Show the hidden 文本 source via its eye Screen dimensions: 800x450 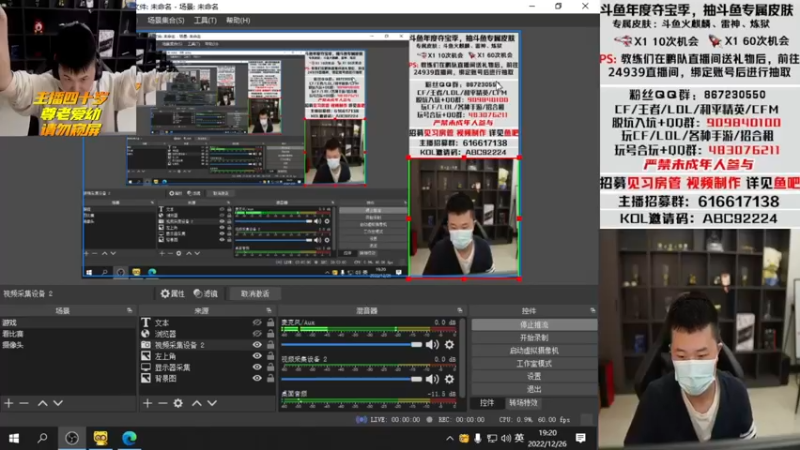tap(257, 322)
